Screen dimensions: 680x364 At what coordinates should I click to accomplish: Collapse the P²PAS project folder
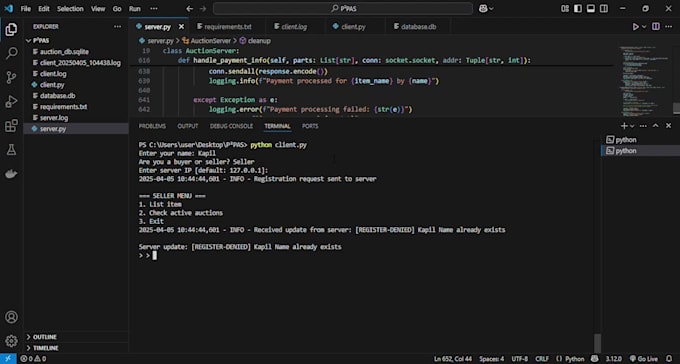pyautogui.click(x=41, y=40)
